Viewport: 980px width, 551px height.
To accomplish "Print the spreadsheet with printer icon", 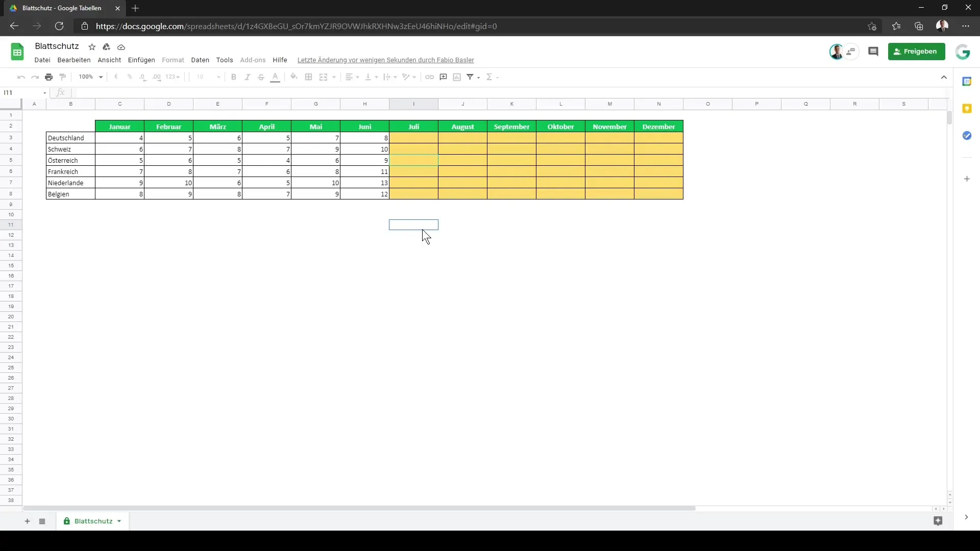I will point(48,77).
